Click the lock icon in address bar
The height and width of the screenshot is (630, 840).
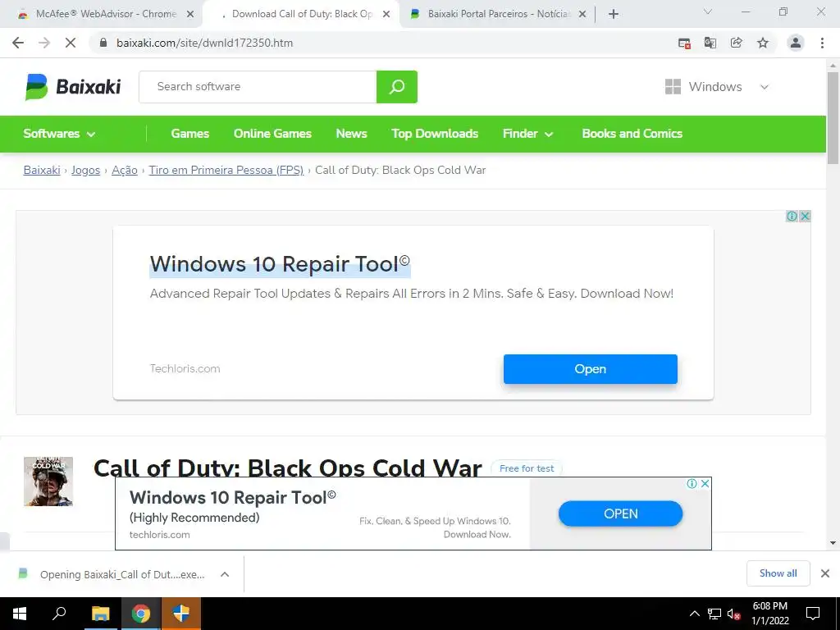pos(103,43)
